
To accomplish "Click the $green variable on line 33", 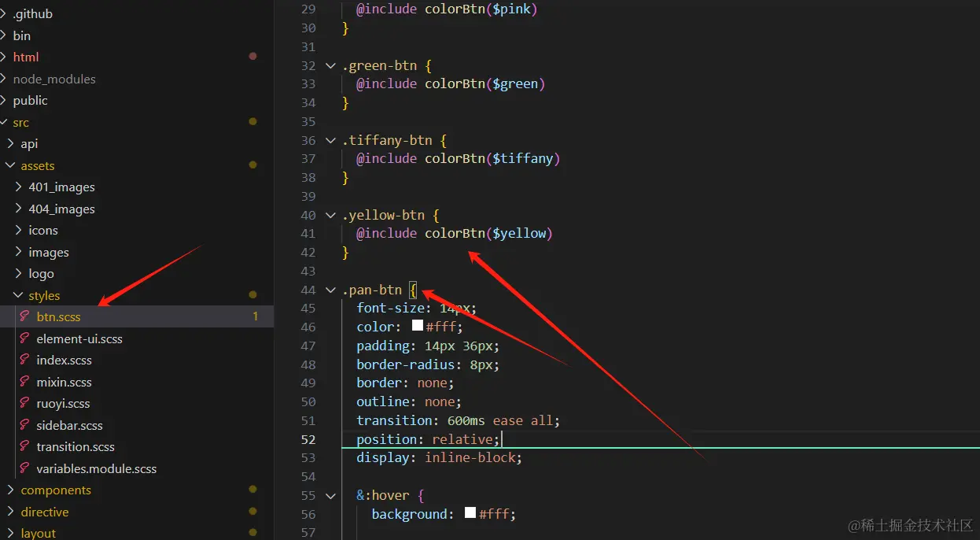I will [x=515, y=83].
